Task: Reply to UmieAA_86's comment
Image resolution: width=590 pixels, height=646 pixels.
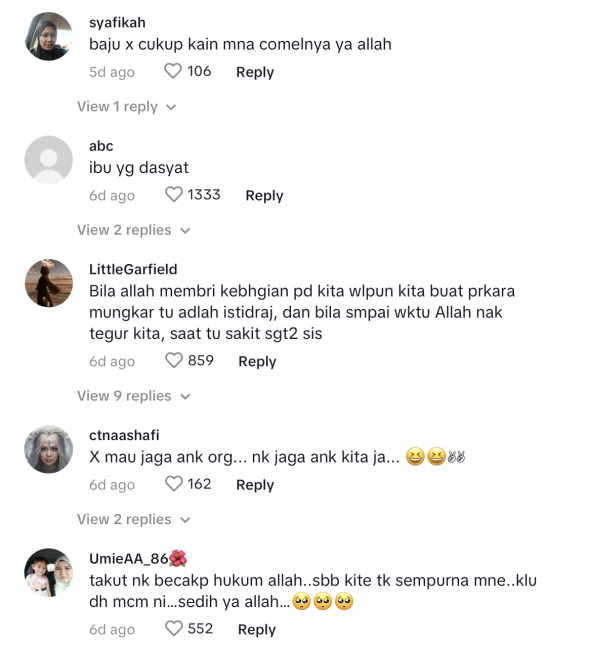Action: (x=257, y=630)
